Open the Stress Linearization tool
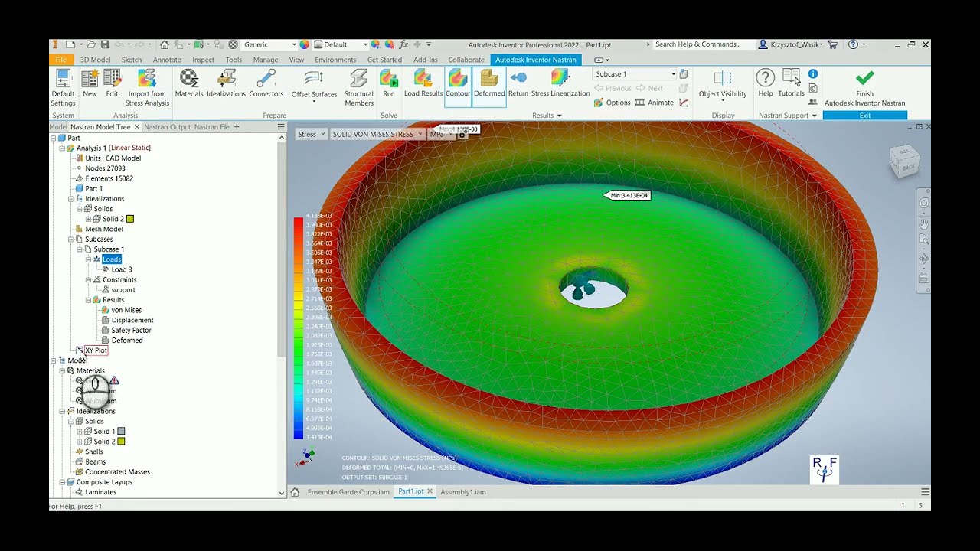 [x=560, y=84]
